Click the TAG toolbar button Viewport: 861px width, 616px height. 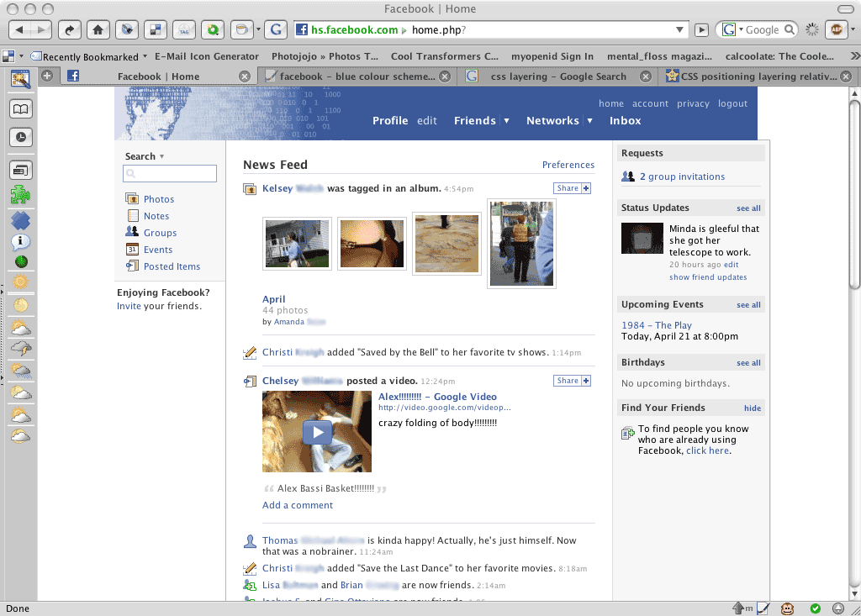(x=184, y=29)
